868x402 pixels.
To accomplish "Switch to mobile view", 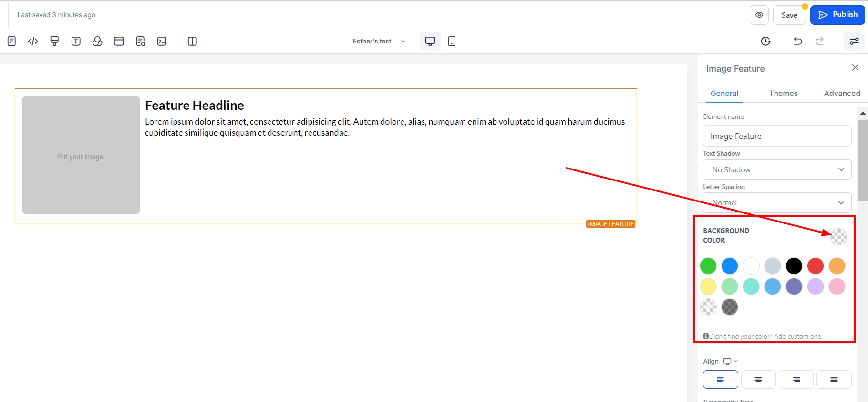I will tap(452, 42).
